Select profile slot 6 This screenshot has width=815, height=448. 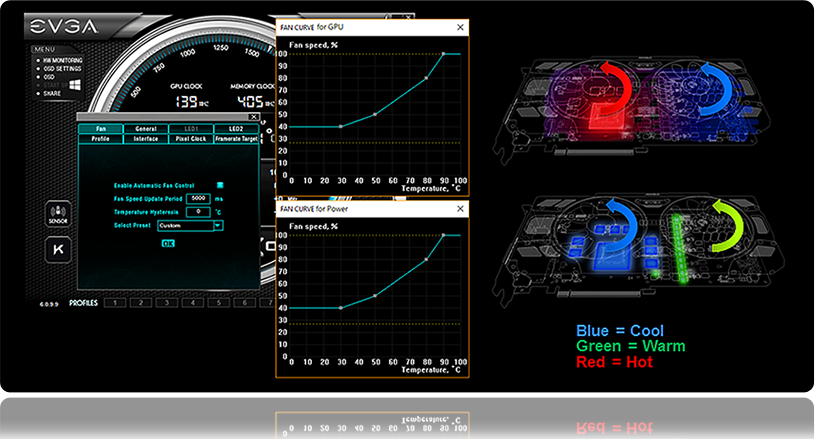point(245,302)
